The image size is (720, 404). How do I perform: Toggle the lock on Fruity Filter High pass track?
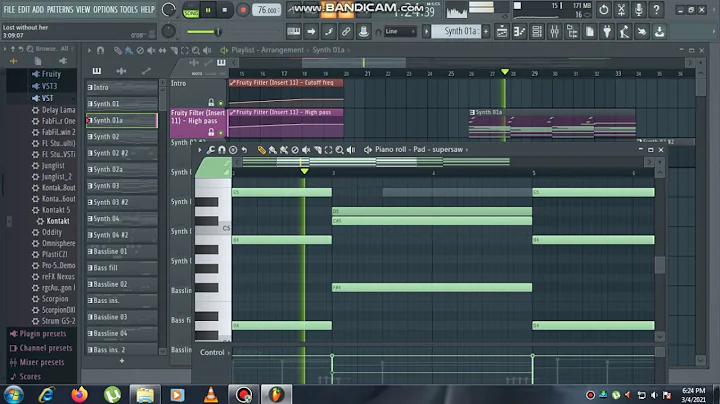point(211,132)
